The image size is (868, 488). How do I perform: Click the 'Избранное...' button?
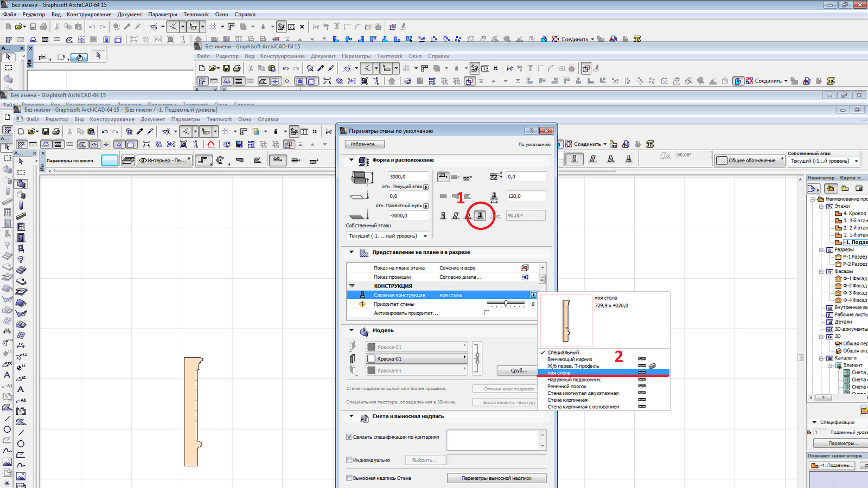[x=365, y=144]
